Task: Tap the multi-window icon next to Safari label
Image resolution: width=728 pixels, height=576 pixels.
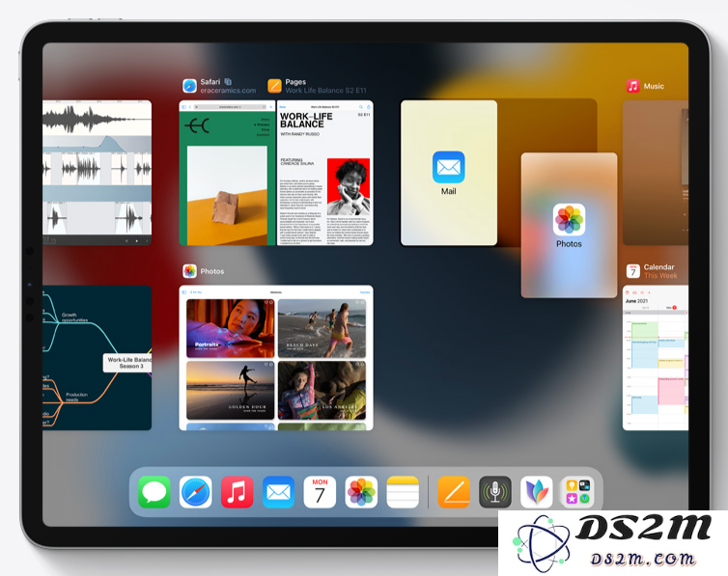Action: tap(228, 82)
